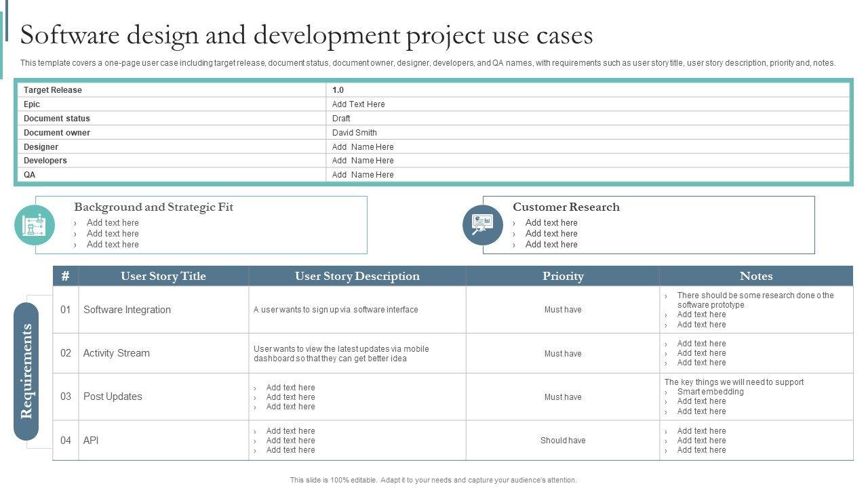The image size is (868, 488).
Task: Select the Post Updates story title
Action: [113, 396]
